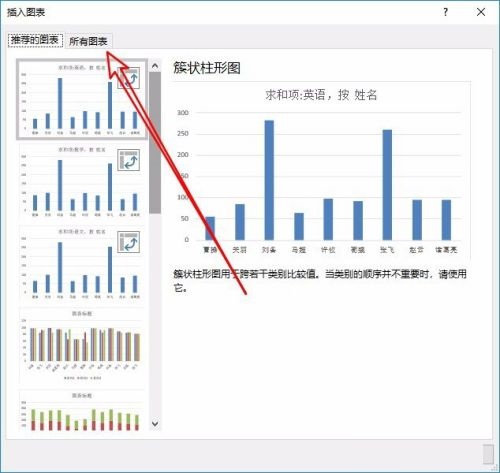Click the help question mark button
The image size is (500, 473).
(x=445, y=12)
